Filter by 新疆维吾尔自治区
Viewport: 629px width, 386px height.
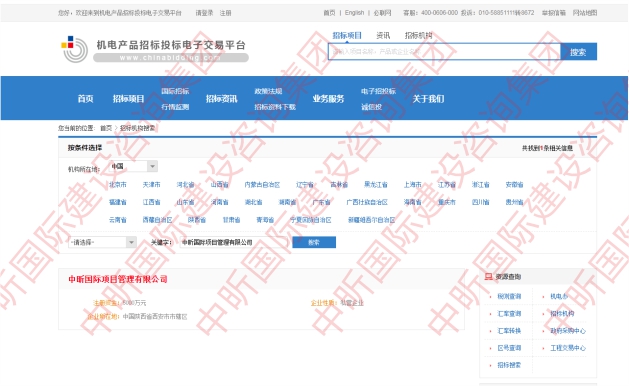[x=371, y=220]
